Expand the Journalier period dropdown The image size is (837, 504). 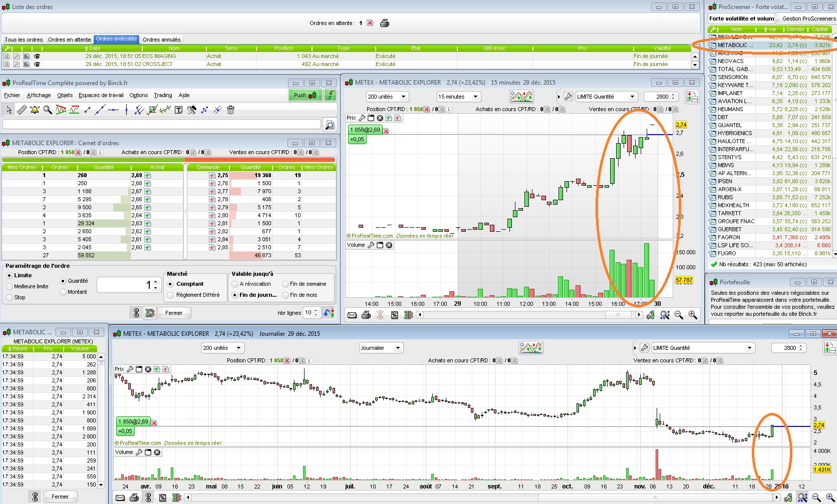coord(381,348)
